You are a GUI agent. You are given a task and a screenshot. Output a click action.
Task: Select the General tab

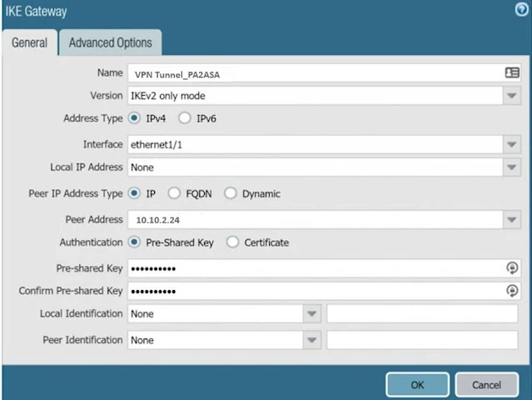coord(29,42)
